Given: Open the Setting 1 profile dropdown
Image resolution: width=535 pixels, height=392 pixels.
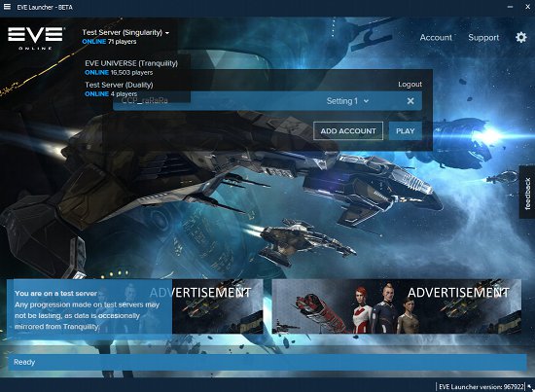Looking at the screenshot, I should 347,101.
